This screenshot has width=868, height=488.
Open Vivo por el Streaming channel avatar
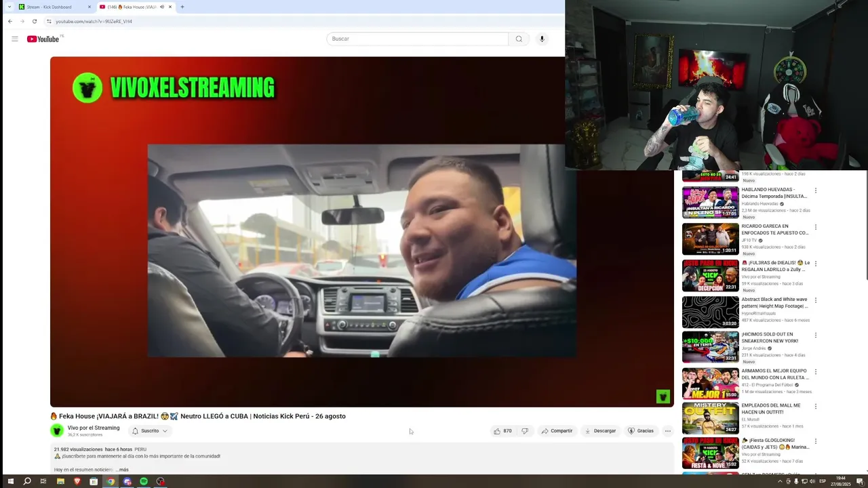57,430
